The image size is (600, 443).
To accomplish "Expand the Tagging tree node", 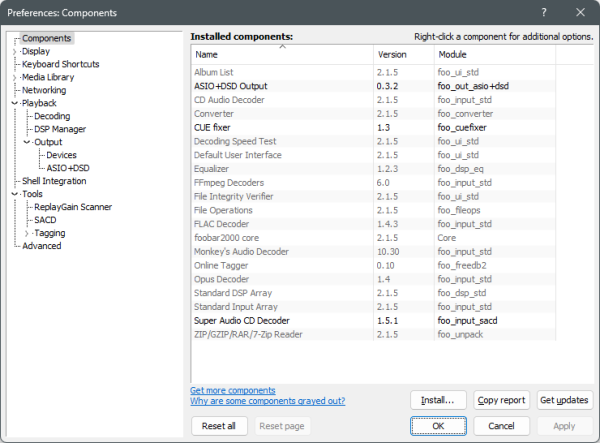I will (27, 233).
